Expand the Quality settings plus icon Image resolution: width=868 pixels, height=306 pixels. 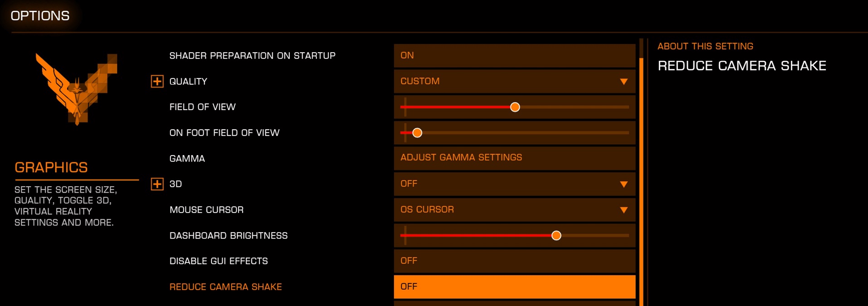pyautogui.click(x=157, y=81)
